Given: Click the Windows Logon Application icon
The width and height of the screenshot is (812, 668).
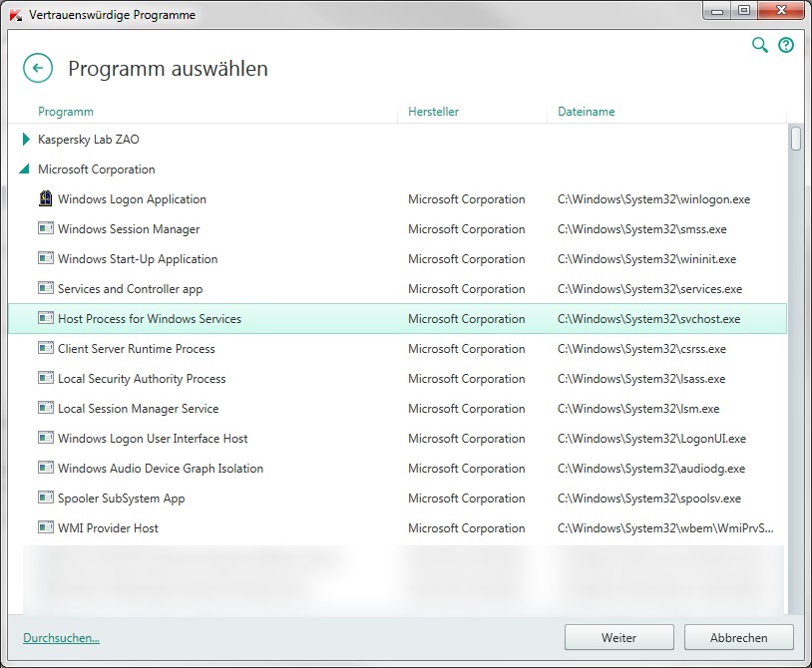Looking at the screenshot, I should (x=46, y=198).
